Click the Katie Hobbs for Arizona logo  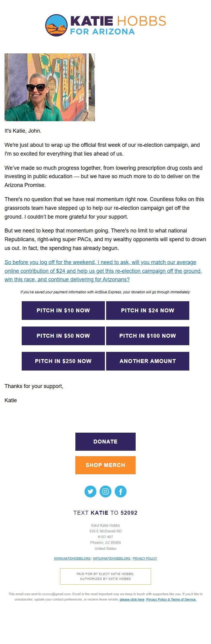[105, 25]
